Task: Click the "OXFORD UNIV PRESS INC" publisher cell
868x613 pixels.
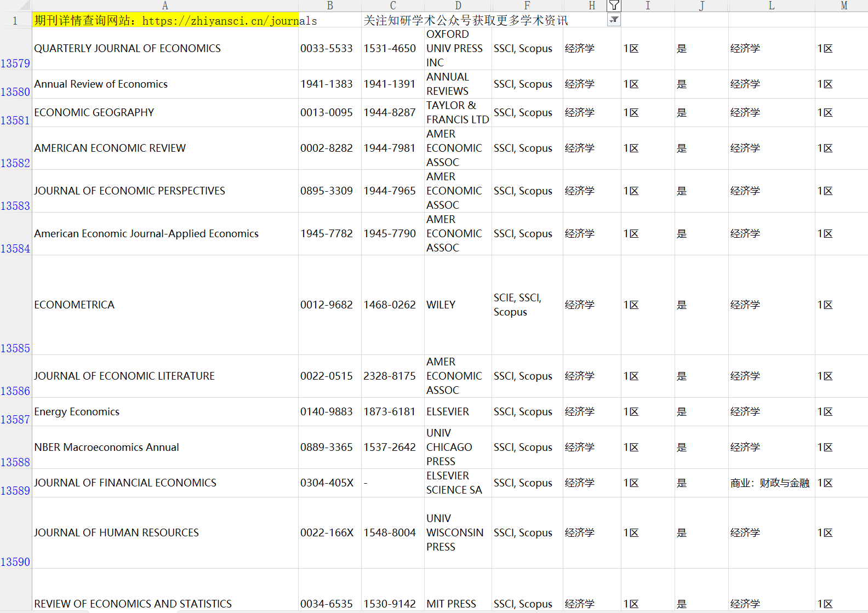Action: pos(458,49)
